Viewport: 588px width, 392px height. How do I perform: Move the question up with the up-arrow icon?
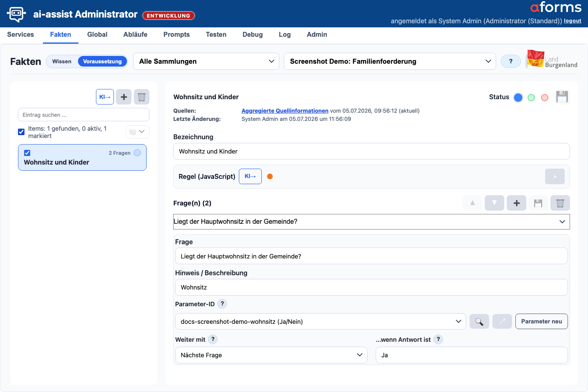(472, 203)
